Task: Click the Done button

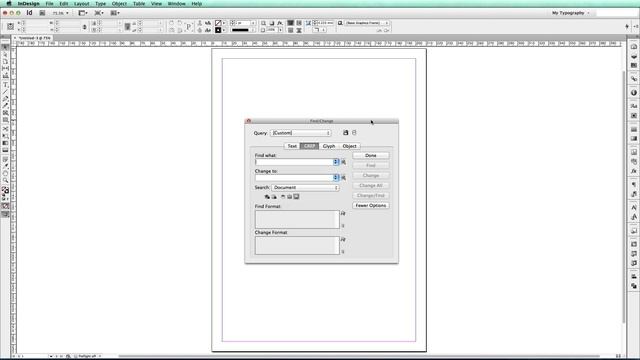Action: pyautogui.click(x=371, y=156)
